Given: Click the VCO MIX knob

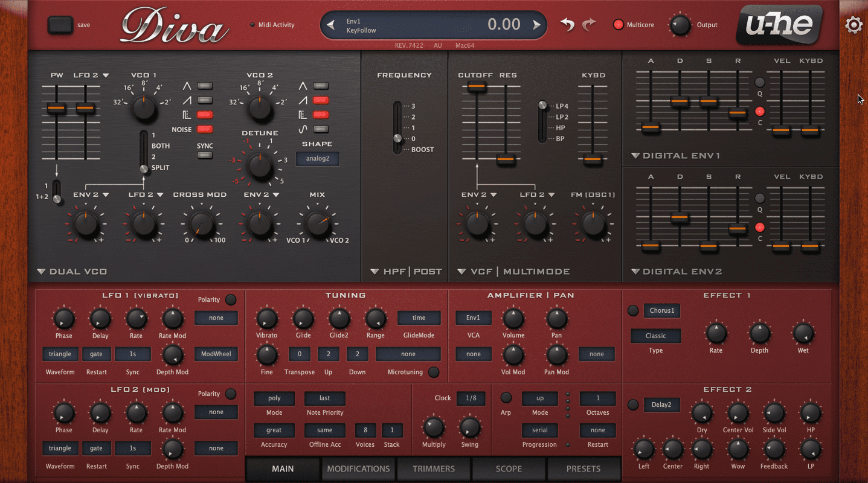Looking at the screenshot, I should click(318, 224).
